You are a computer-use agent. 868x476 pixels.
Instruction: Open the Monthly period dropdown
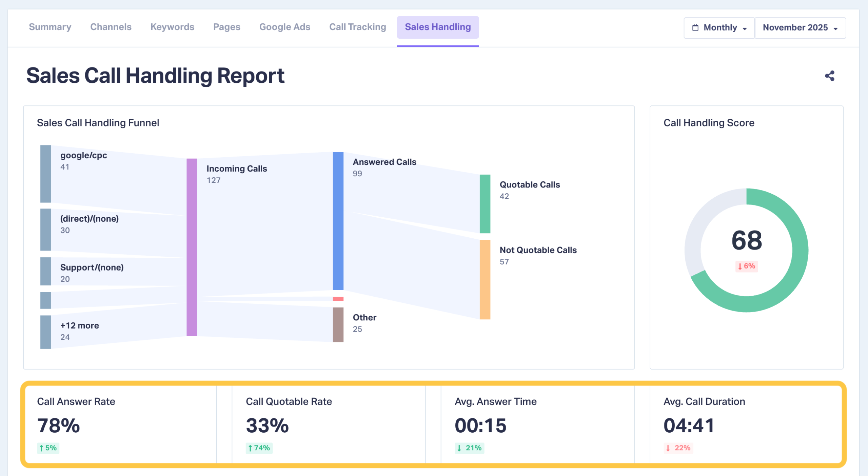click(719, 28)
